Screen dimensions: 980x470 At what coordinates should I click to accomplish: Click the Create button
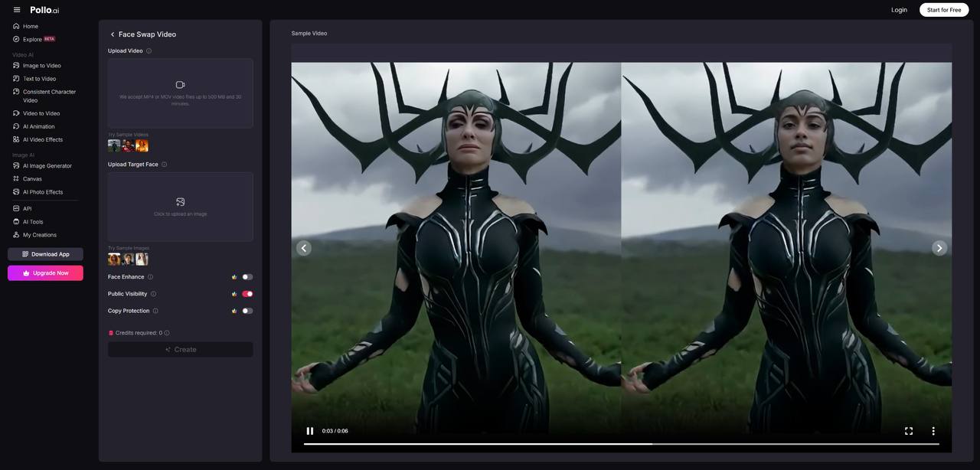coord(181,350)
